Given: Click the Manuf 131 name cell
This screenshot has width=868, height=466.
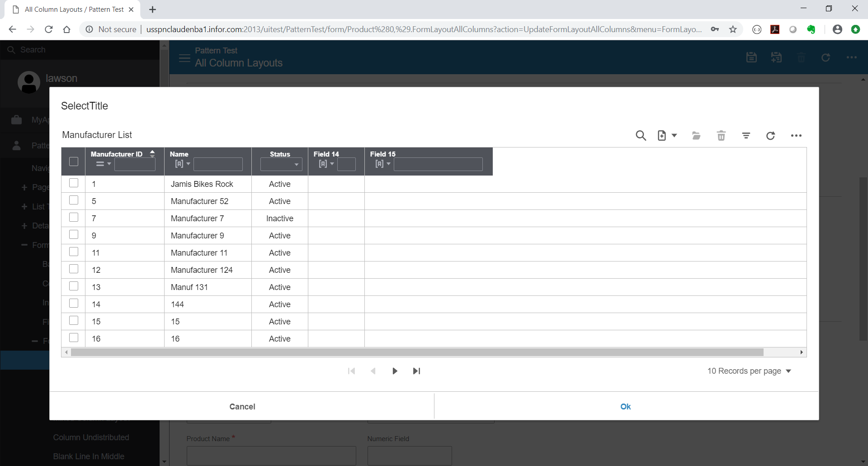Looking at the screenshot, I should tap(208, 287).
